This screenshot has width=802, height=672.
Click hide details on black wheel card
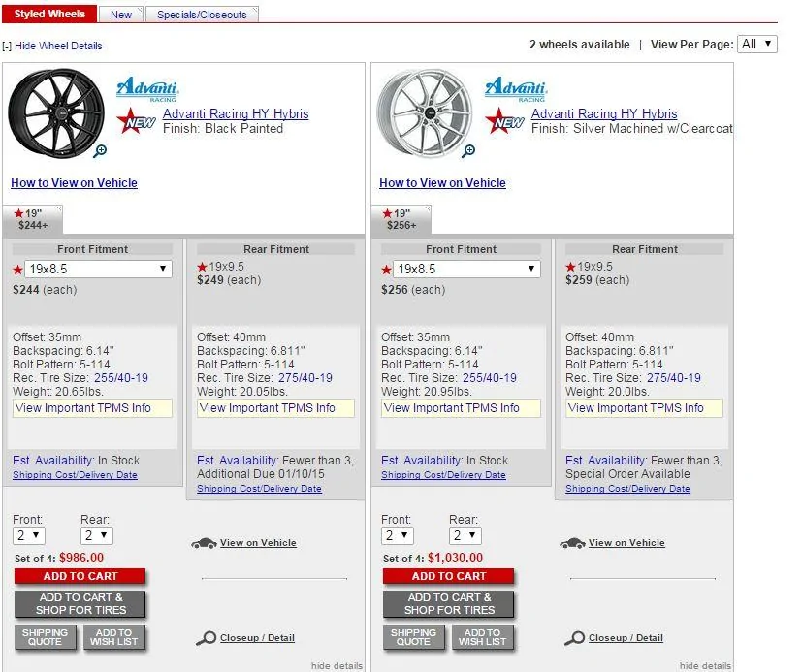point(337,666)
